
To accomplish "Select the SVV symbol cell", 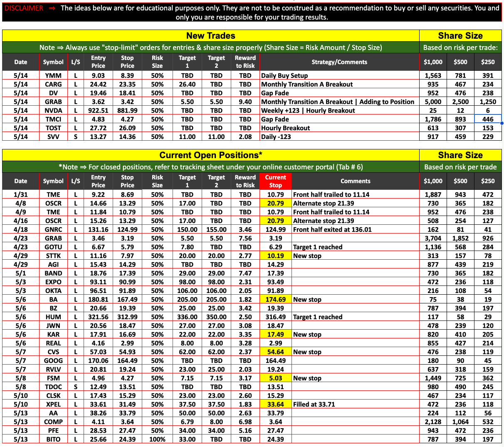I will (x=53, y=137).
